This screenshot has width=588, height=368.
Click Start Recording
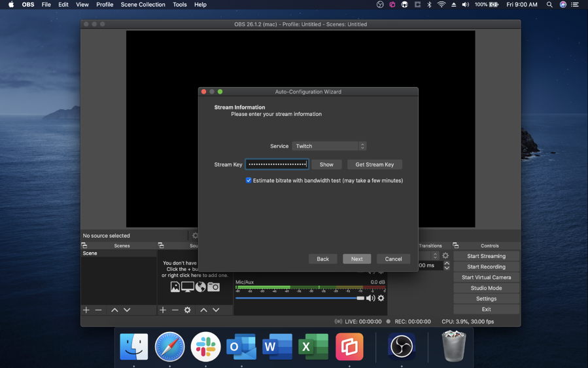pyautogui.click(x=487, y=267)
